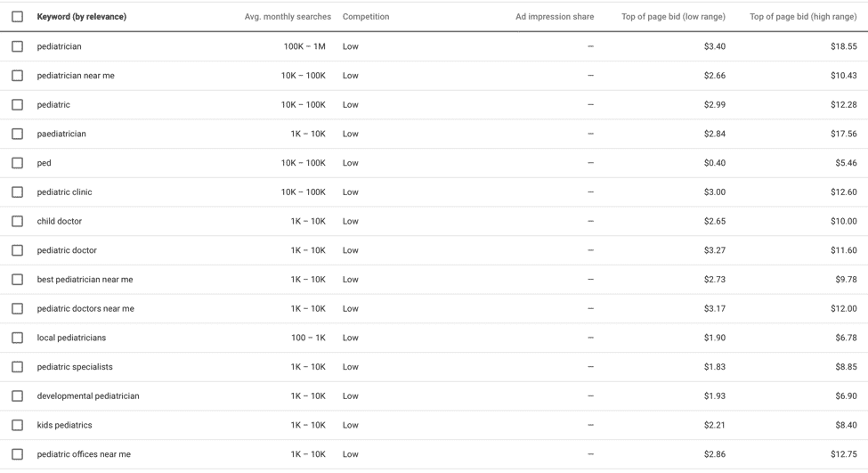Click the $18.55 high range bid cell
The image size is (868, 473).
point(844,46)
